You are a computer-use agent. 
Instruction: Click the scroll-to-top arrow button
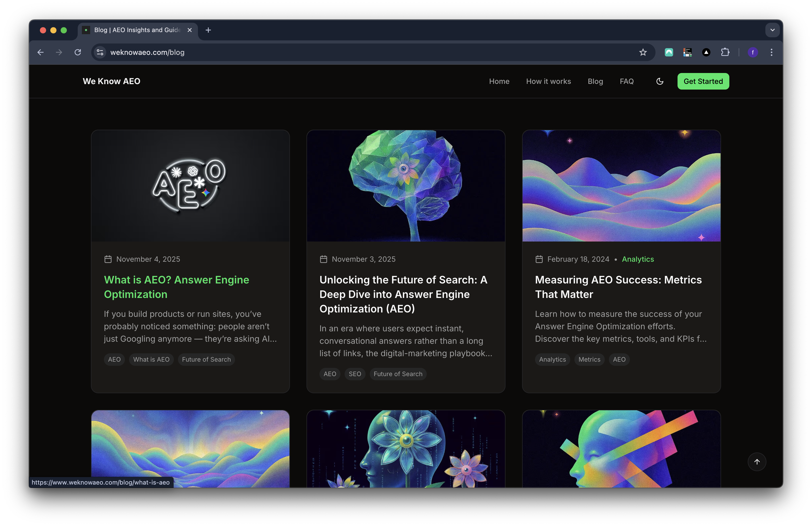click(757, 462)
